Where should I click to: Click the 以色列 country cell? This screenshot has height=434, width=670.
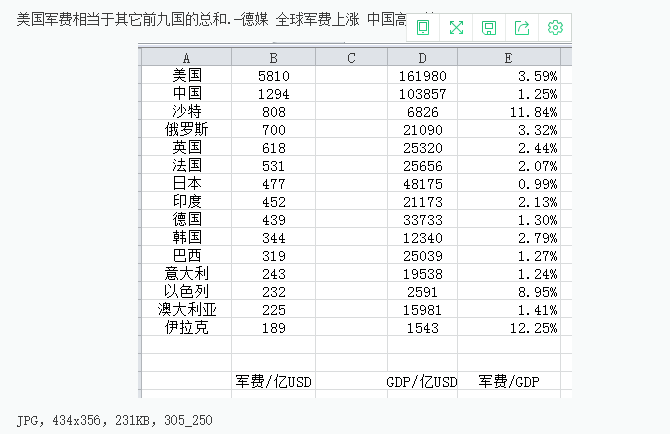[x=187, y=291]
